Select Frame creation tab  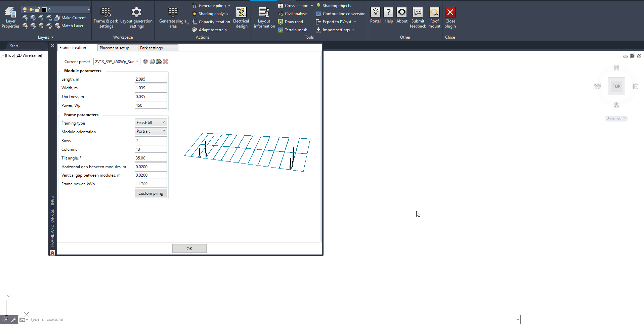(x=77, y=48)
